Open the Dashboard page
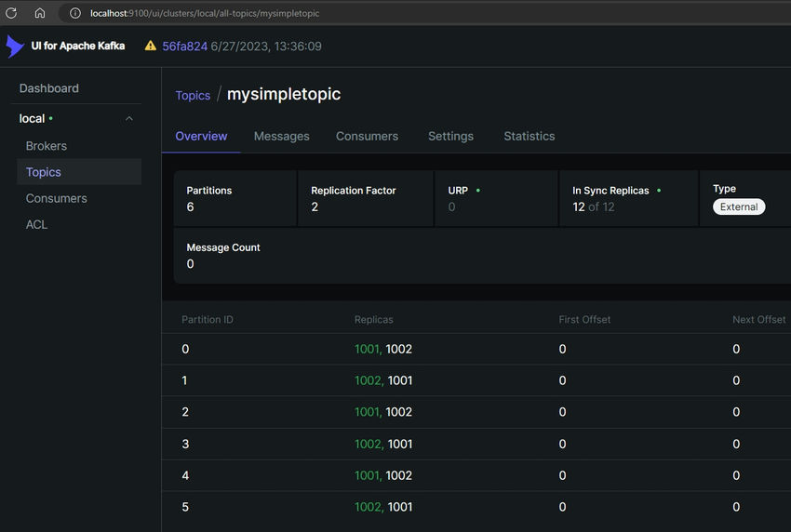The height and width of the screenshot is (532, 791). pyautogui.click(x=49, y=88)
